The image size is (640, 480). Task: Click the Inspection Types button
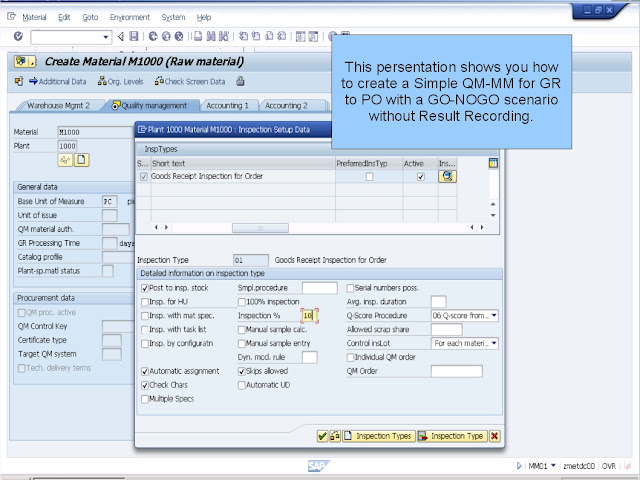[379, 436]
